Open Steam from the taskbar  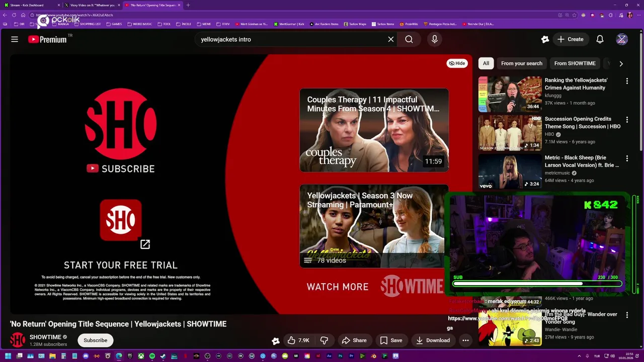(163, 356)
